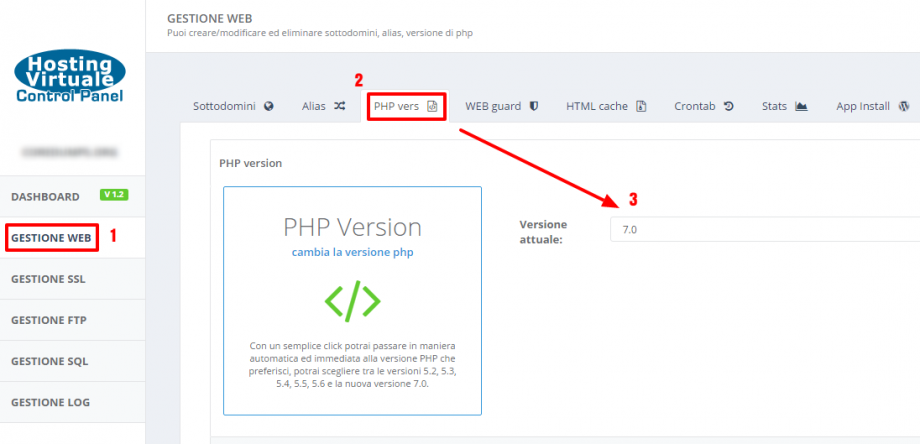Click the file icon next to HTML cache

tap(641, 106)
